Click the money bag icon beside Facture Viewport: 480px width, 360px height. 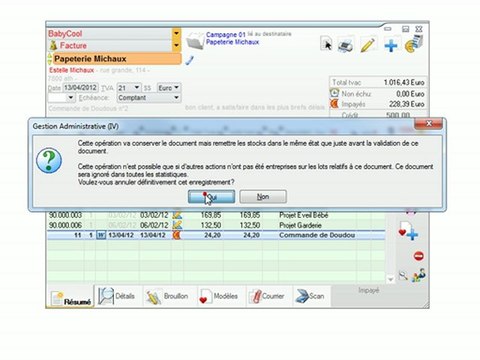[x=53, y=45]
